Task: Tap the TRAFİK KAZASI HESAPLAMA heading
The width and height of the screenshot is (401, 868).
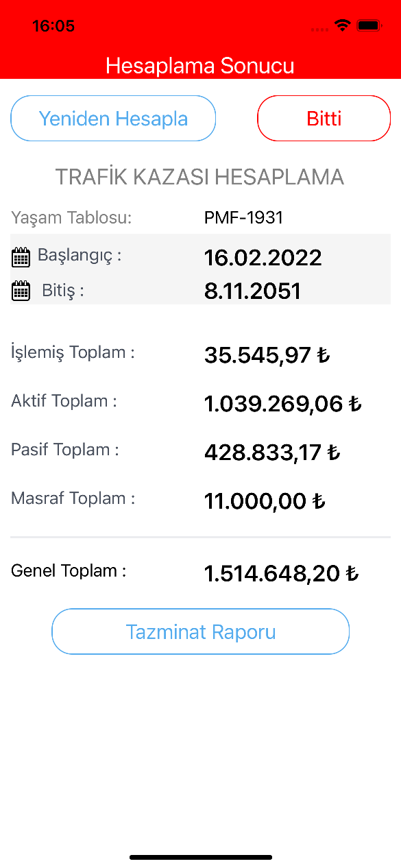Action: coord(199,177)
